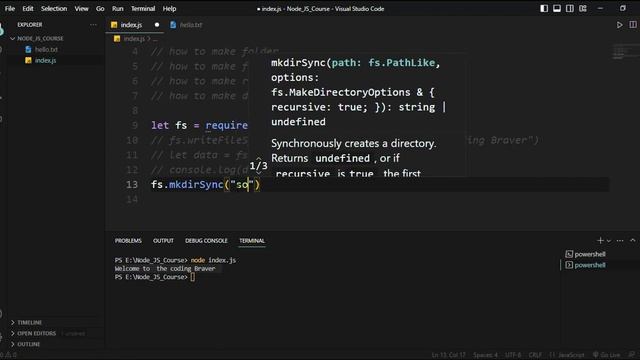
Task: Toggle the bottom panel layout icon
Action: [557, 9]
